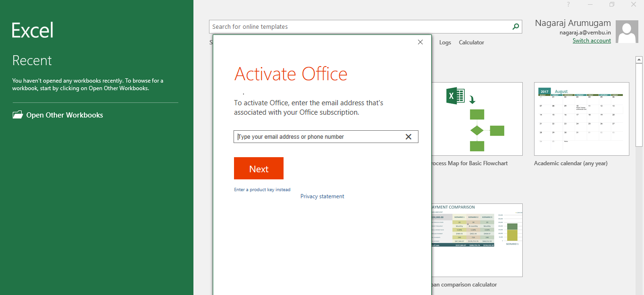Open the Privacy statement link
The image size is (644, 295).
(x=322, y=196)
